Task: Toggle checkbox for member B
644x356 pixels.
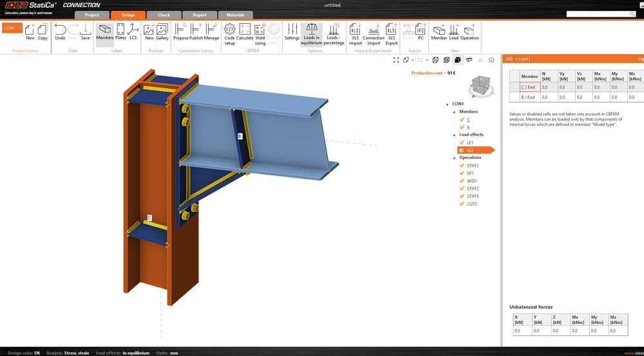Action: click(462, 127)
